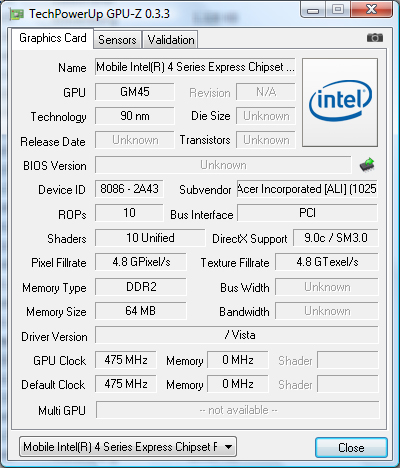This screenshot has width=400, height=468.
Task: Click the GPU field showing GM45
Action: [135, 92]
